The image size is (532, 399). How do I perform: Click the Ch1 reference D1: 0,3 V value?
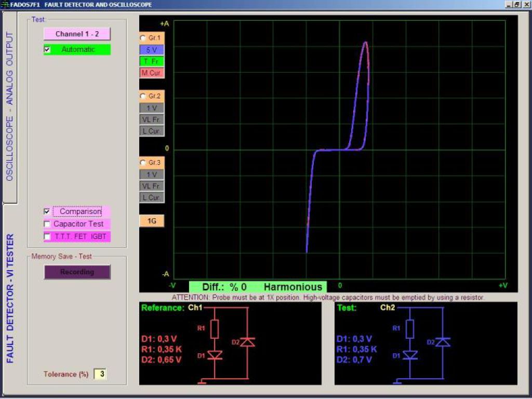coord(159,339)
